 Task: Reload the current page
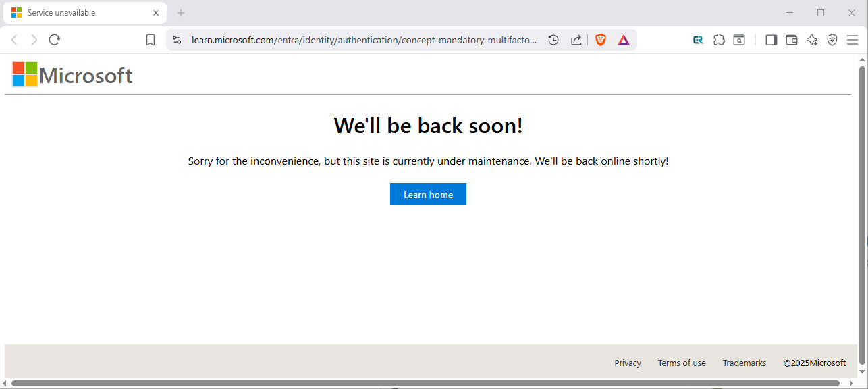click(x=55, y=40)
